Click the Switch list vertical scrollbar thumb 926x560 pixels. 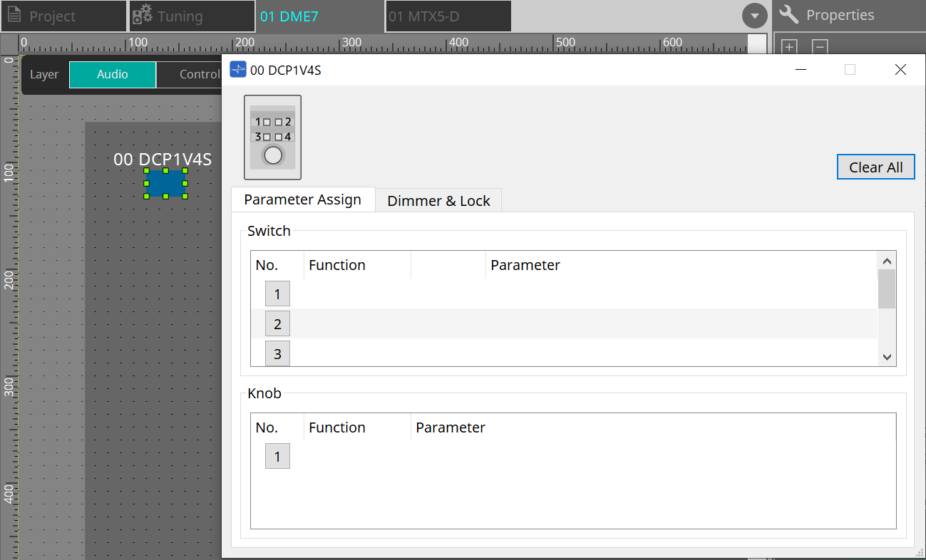coord(887,289)
